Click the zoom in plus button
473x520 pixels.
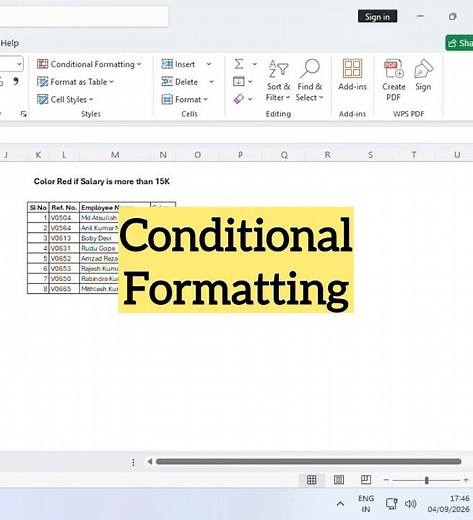coord(466,480)
